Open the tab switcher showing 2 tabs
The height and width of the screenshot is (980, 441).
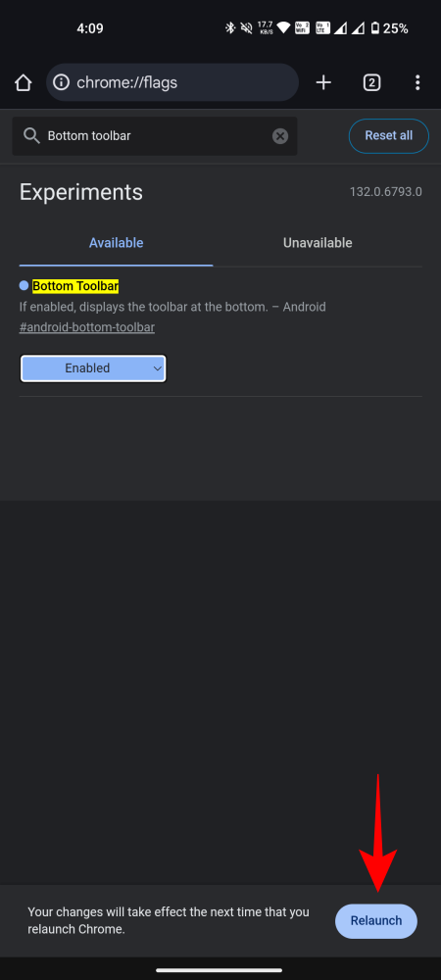click(371, 82)
